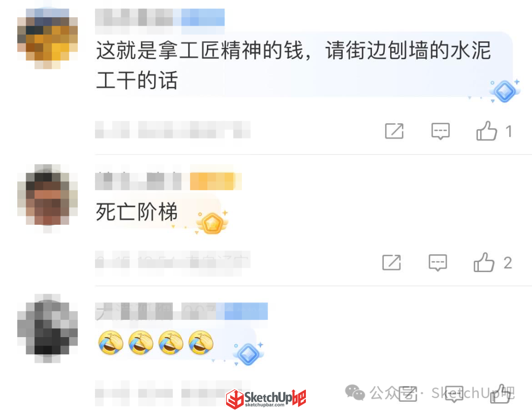Image resolution: width=532 pixels, height=414 pixels.
Task: Like the 死亡阶梯 comment
Action: [x=484, y=262]
